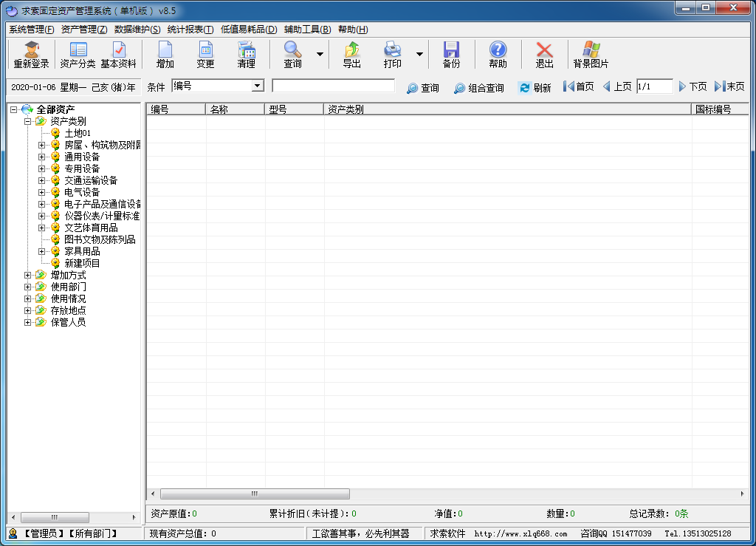The width and height of the screenshot is (756, 546).
Task: Collapse the 资产类别 tree node
Action: 28,121
